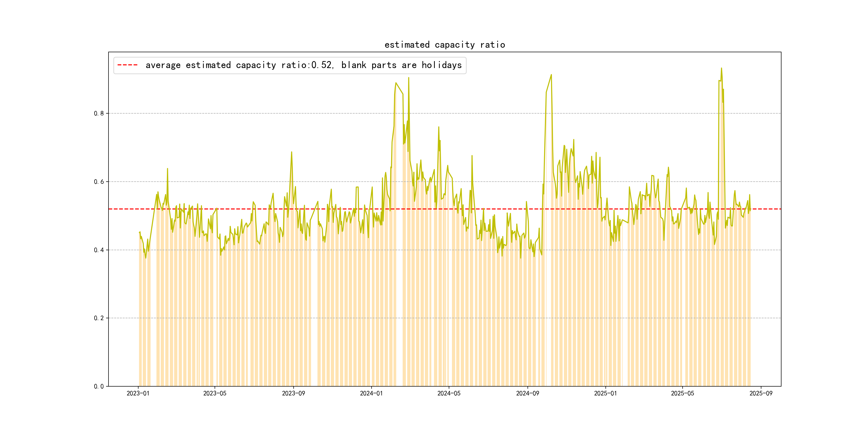Click the highest peak near mid-2025
This screenshot has height=434, width=868.
(x=721, y=68)
